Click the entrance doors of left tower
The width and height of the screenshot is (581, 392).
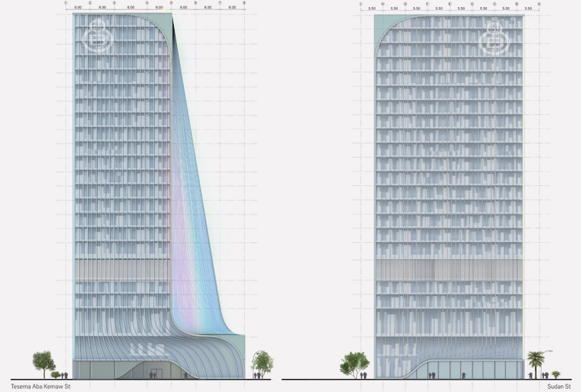click(156, 374)
